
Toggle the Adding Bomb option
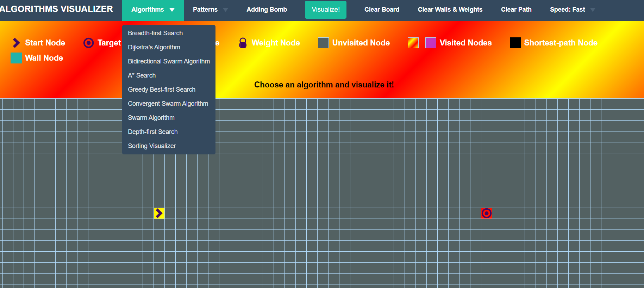267,10
